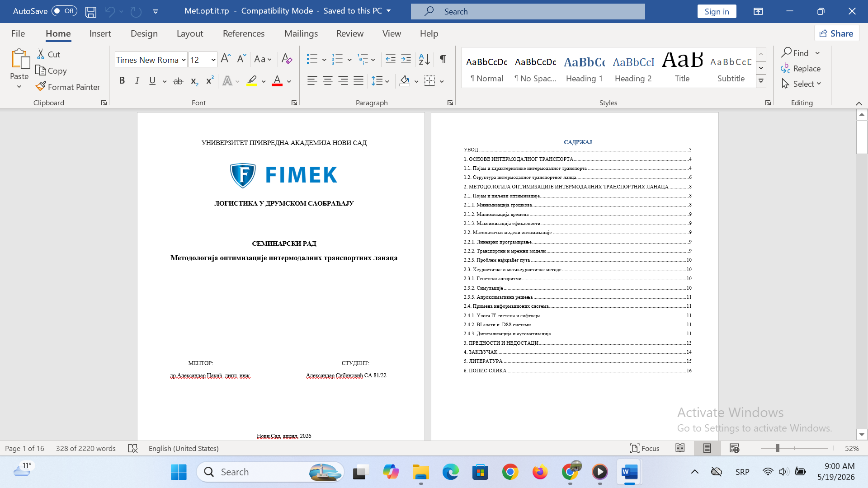Image resolution: width=868 pixels, height=488 pixels.
Task: Open the font size dropdown
Action: point(213,60)
